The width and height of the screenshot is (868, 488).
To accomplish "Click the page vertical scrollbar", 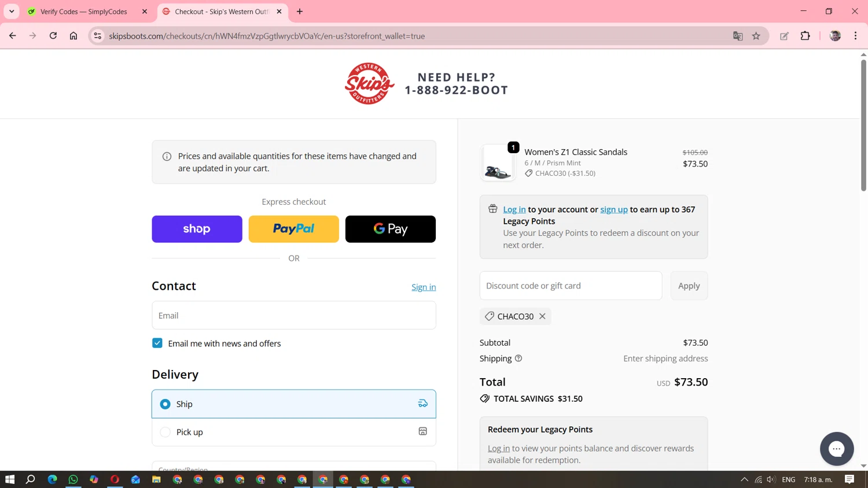I will 863,125.
